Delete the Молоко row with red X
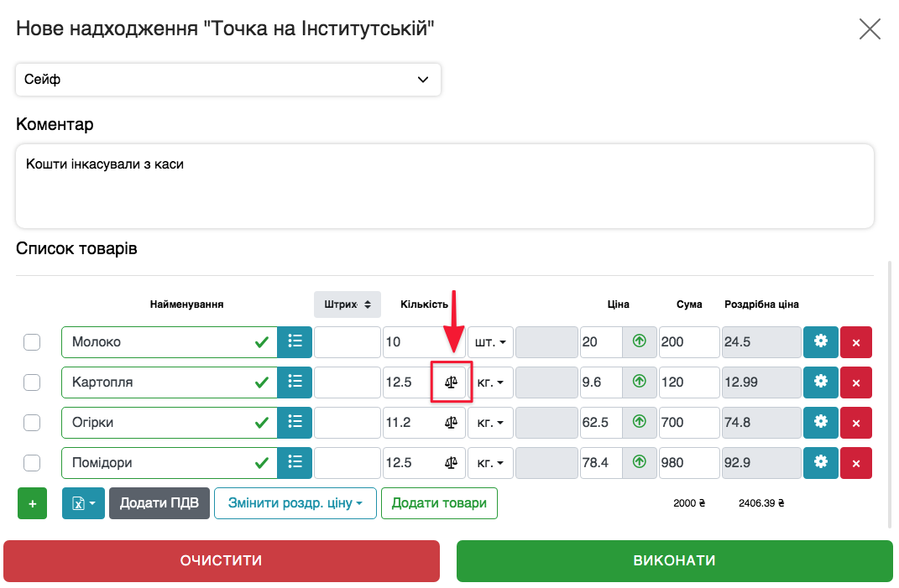899x588 pixels. click(856, 342)
